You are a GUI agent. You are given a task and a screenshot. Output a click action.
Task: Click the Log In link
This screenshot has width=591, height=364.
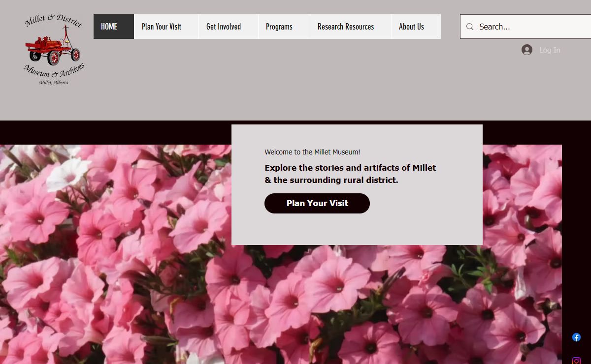pos(550,50)
